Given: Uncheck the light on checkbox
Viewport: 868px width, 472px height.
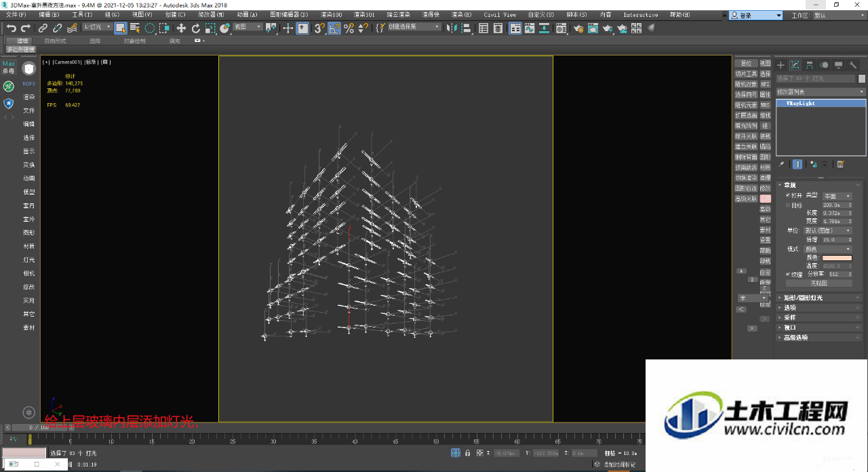Looking at the screenshot, I should tap(788, 195).
